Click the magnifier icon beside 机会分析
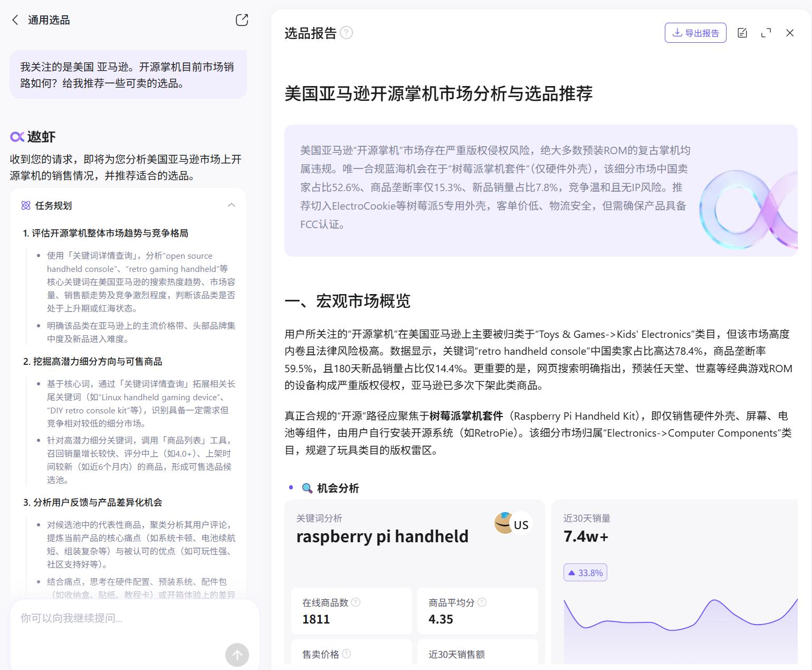812x670 pixels. tap(306, 488)
